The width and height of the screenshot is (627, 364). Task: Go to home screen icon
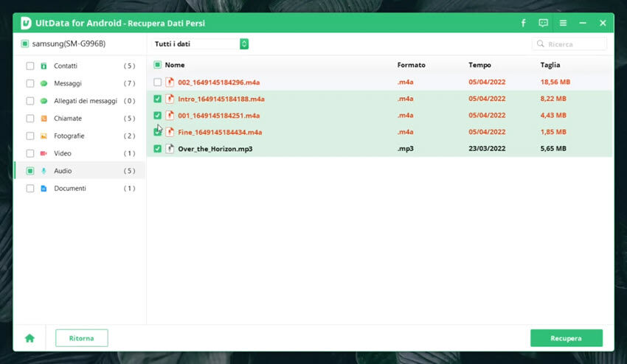pos(30,338)
